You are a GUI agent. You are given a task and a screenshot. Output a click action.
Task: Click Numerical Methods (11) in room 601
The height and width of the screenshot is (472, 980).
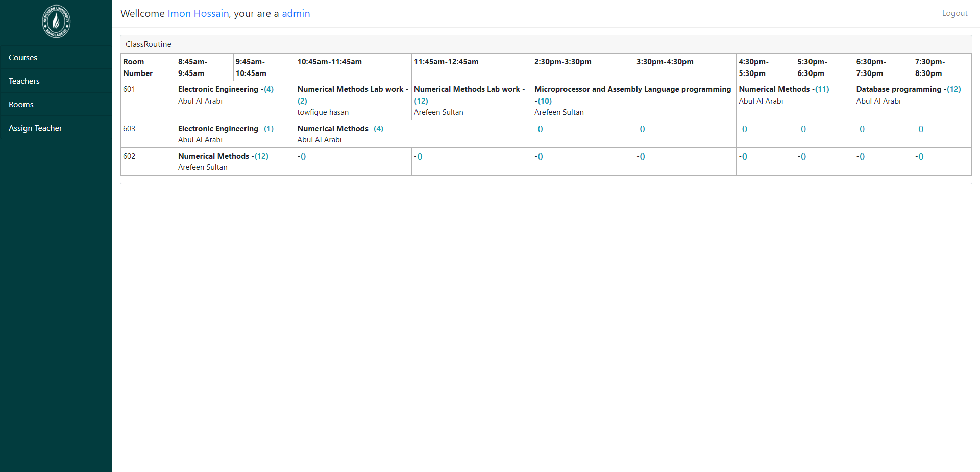click(x=822, y=89)
